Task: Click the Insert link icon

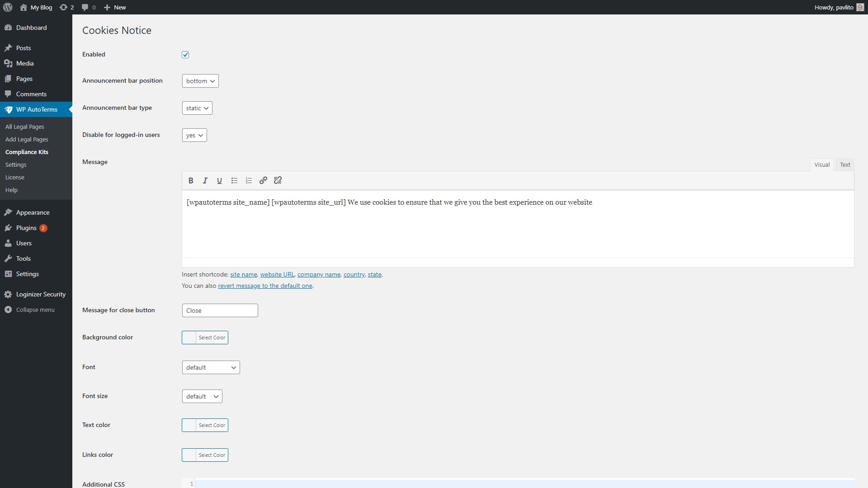Action: 263,180
